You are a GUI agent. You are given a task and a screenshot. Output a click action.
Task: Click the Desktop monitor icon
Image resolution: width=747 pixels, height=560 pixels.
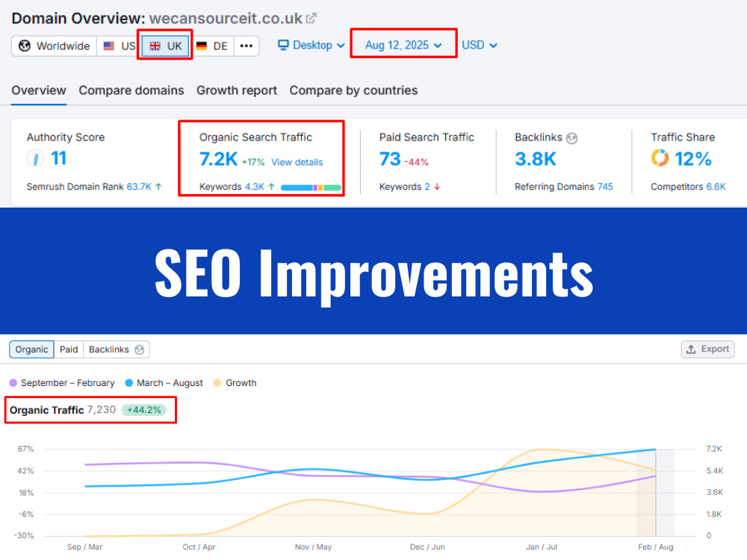point(283,45)
